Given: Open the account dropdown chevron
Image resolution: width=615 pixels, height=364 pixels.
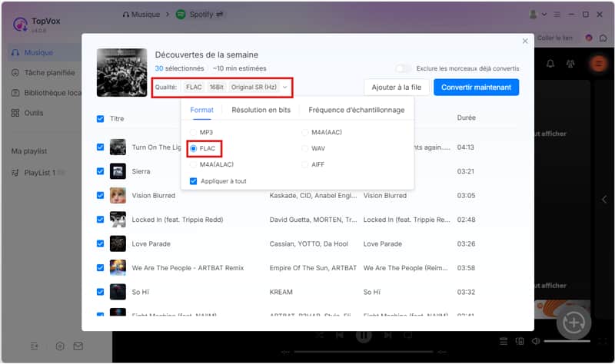Looking at the screenshot, I should (x=544, y=15).
